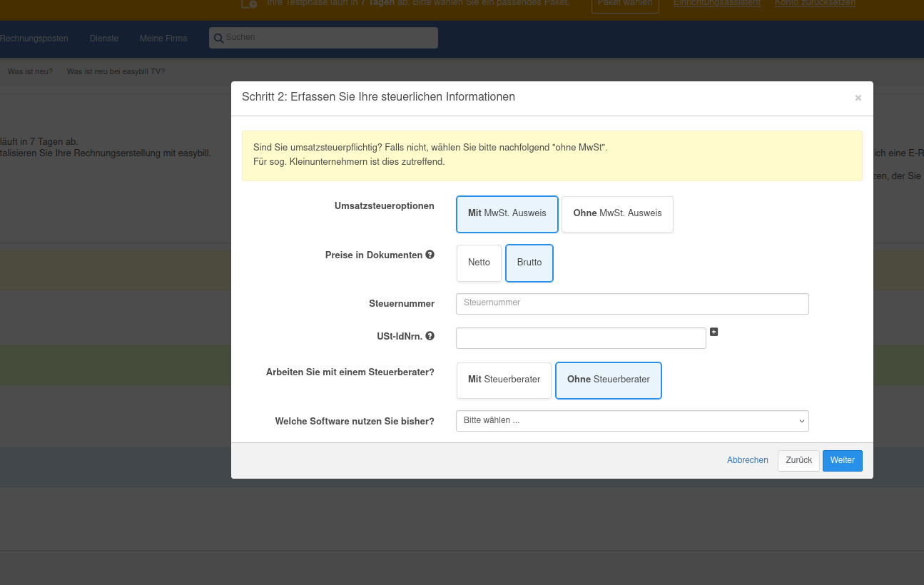Select Ohne MwSt. Ausweis option
Screen dimensions: 924x585
[617, 214]
